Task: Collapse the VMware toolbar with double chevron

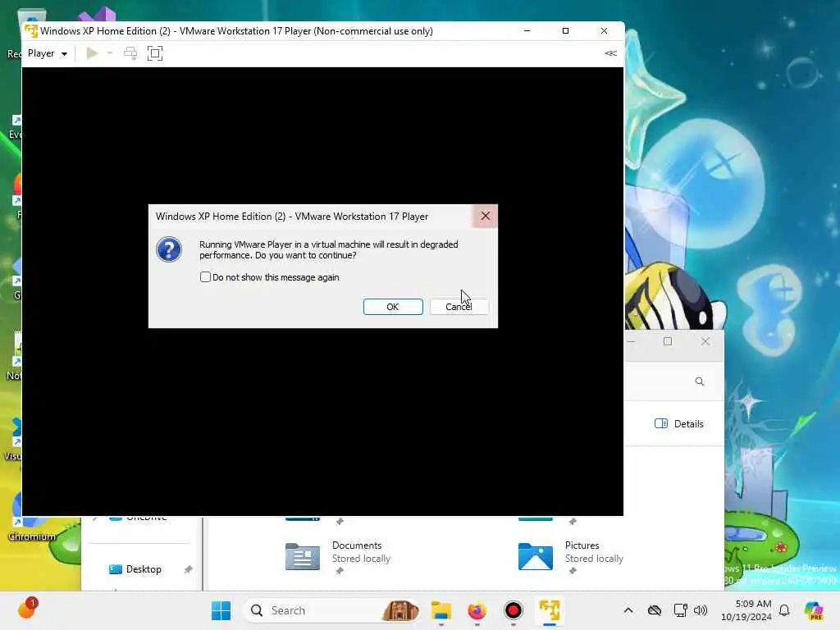Action: (610, 53)
